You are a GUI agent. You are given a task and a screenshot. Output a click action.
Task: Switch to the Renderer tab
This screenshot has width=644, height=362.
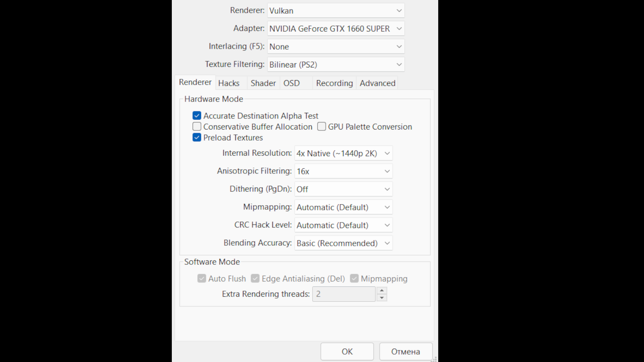coord(195,82)
